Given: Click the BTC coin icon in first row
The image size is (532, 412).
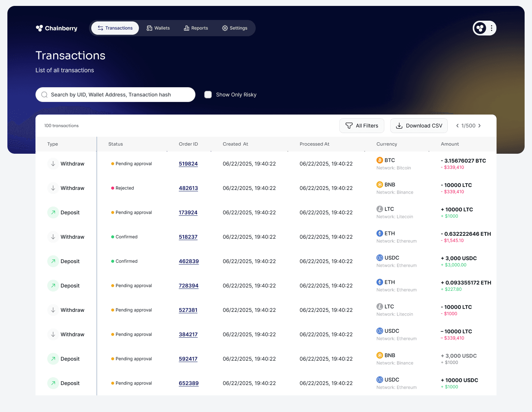Looking at the screenshot, I should click(x=380, y=160).
